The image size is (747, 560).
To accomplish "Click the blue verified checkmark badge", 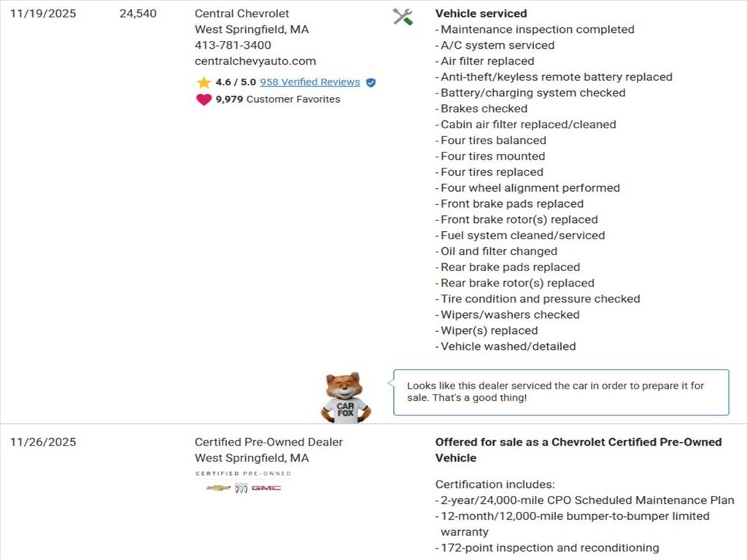I will (x=371, y=82).
